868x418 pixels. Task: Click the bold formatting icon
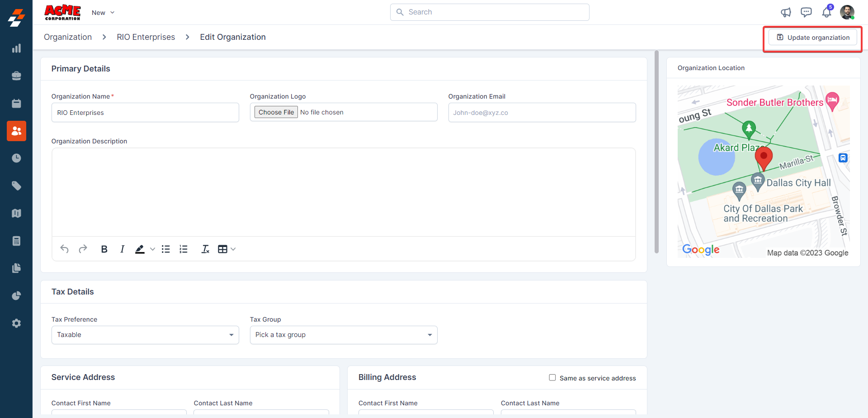[104, 249]
